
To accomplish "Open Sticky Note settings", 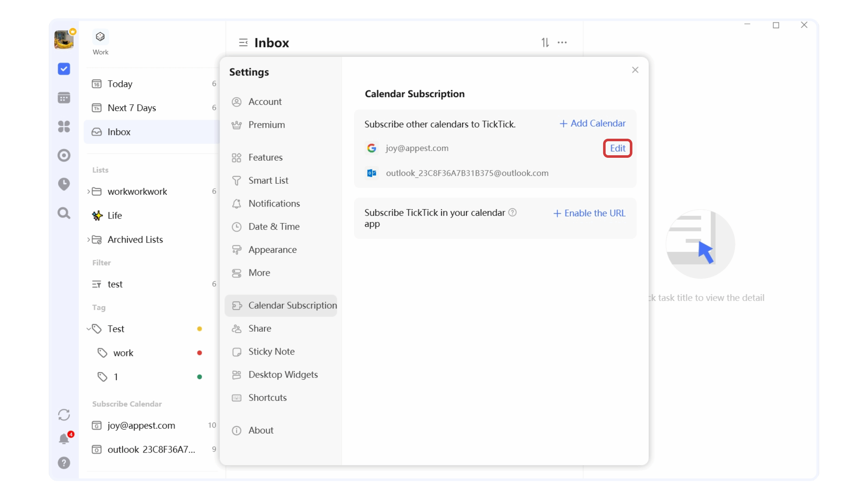I will coord(281,352).
